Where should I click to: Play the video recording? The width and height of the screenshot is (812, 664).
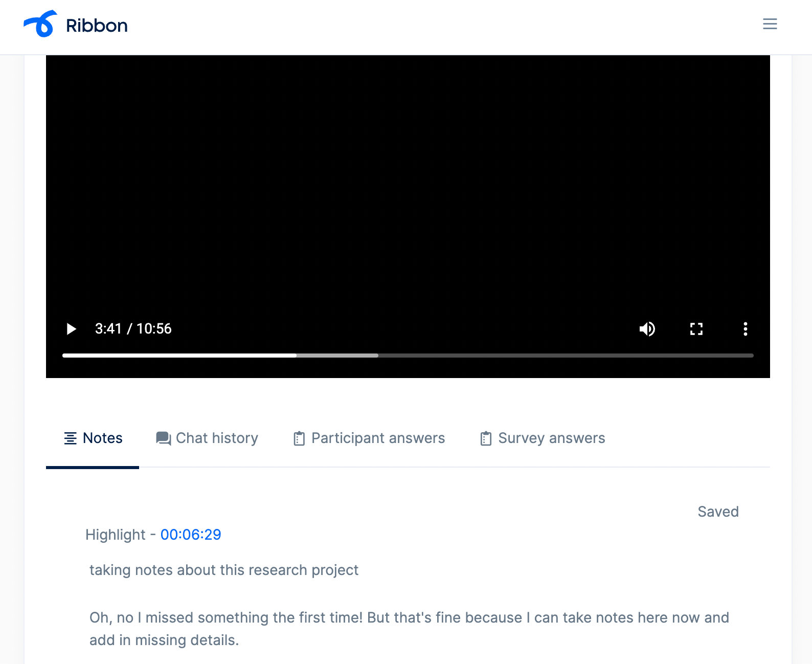pos(71,328)
